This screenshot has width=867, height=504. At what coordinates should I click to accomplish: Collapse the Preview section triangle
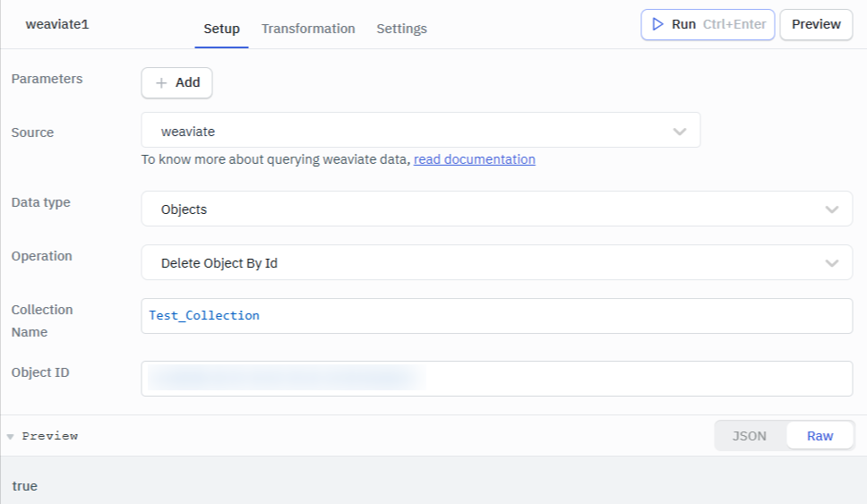(10, 437)
